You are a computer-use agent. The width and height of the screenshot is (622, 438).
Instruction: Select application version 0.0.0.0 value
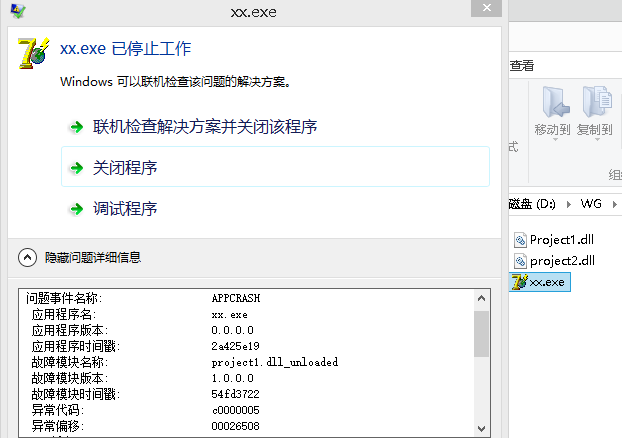click(232, 330)
